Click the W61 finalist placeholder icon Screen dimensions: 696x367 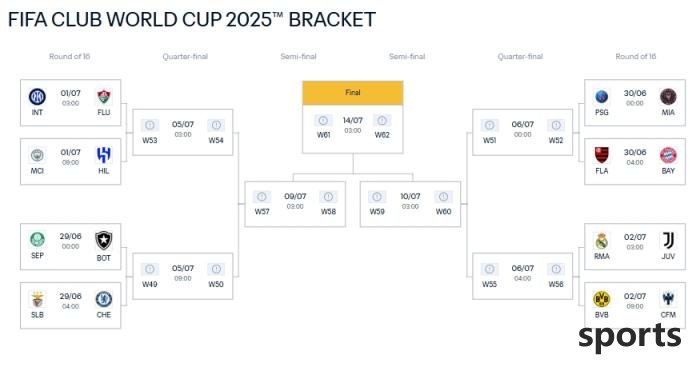(323, 120)
